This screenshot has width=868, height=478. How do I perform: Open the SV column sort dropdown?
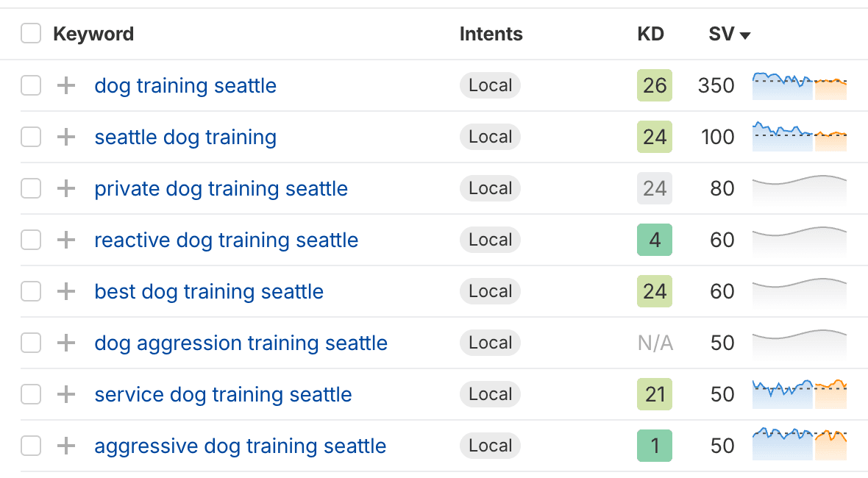pyautogui.click(x=745, y=34)
